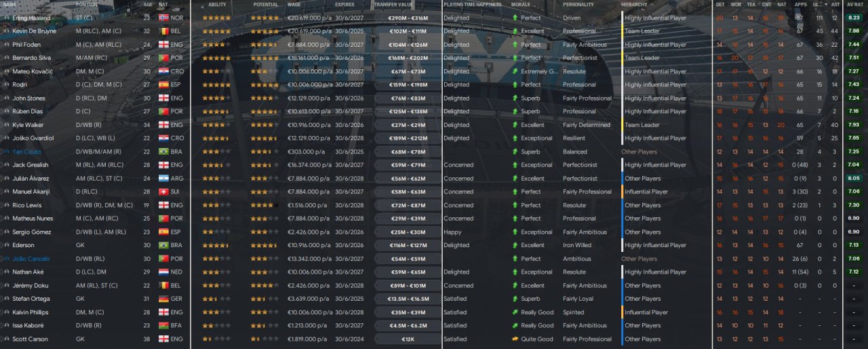Click the 'Iron Willed' personality cell for Ederson
The height and width of the screenshot is (349, 868).
577,245
